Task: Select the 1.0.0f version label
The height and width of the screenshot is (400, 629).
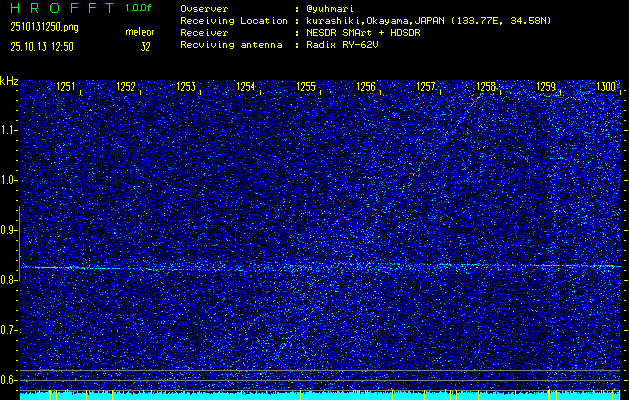Action: click(x=139, y=8)
